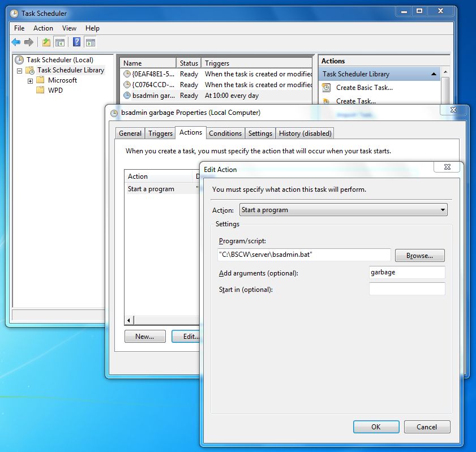
Task: Open the View menu
Action: pyautogui.click(x=69, y=28)
